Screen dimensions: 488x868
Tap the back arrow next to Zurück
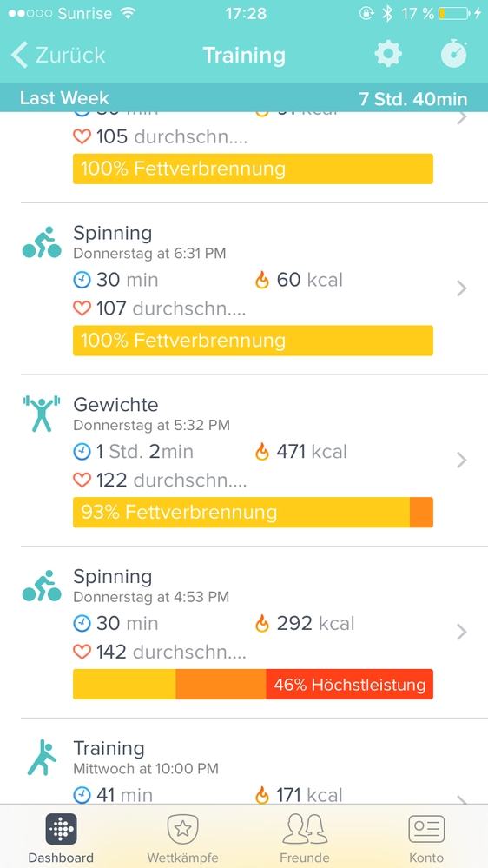19,55
